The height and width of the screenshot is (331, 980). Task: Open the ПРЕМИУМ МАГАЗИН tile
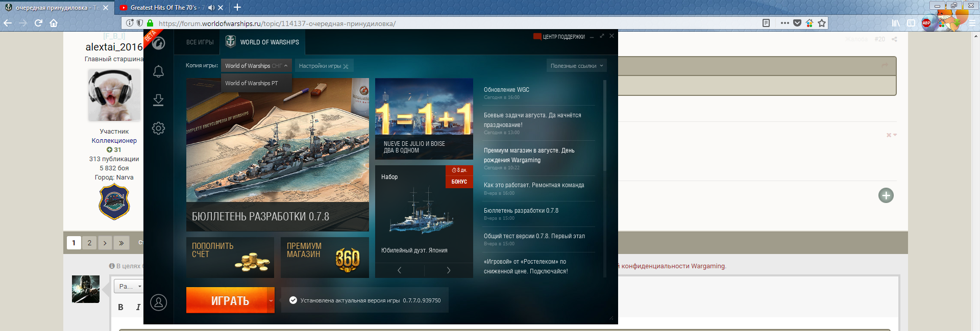[x=325, y=258]
